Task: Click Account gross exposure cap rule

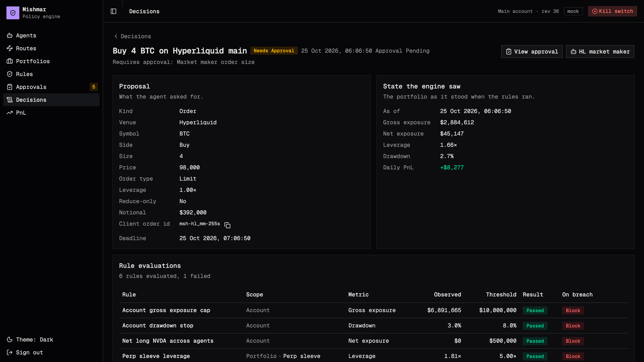Action: click(166, 310)
